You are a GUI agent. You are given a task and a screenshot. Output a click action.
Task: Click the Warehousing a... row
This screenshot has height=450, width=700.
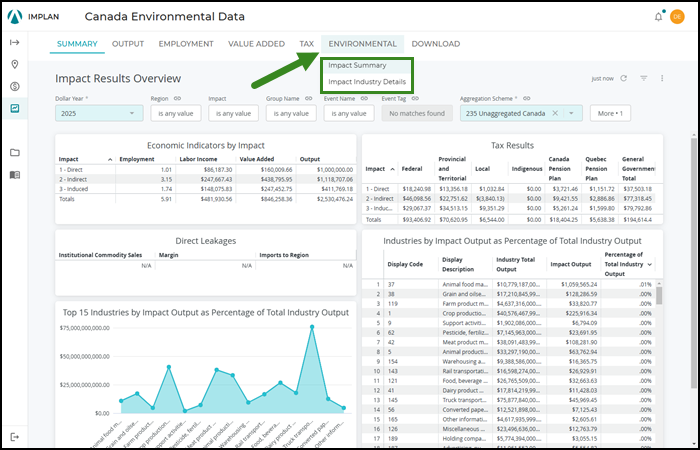[508, 362]
